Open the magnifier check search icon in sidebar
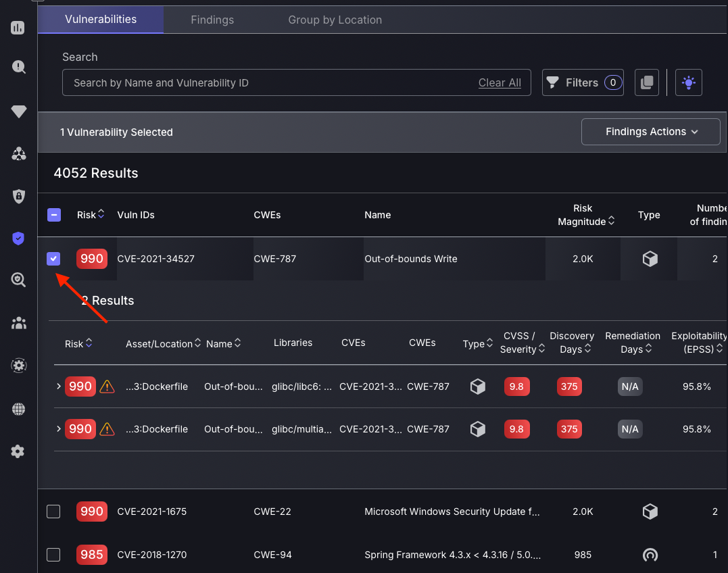The image size is (728, 573). pyautogui.click(x=18, y=280)
